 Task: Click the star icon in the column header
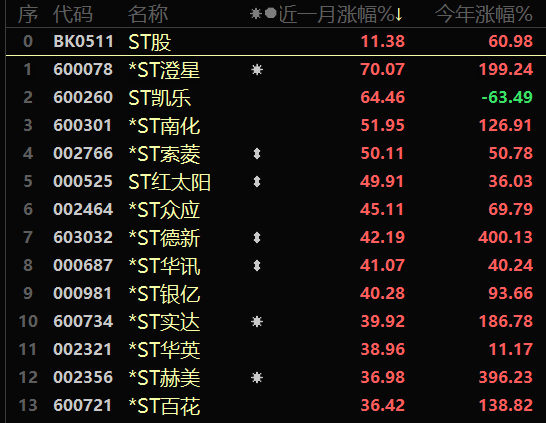256,14
